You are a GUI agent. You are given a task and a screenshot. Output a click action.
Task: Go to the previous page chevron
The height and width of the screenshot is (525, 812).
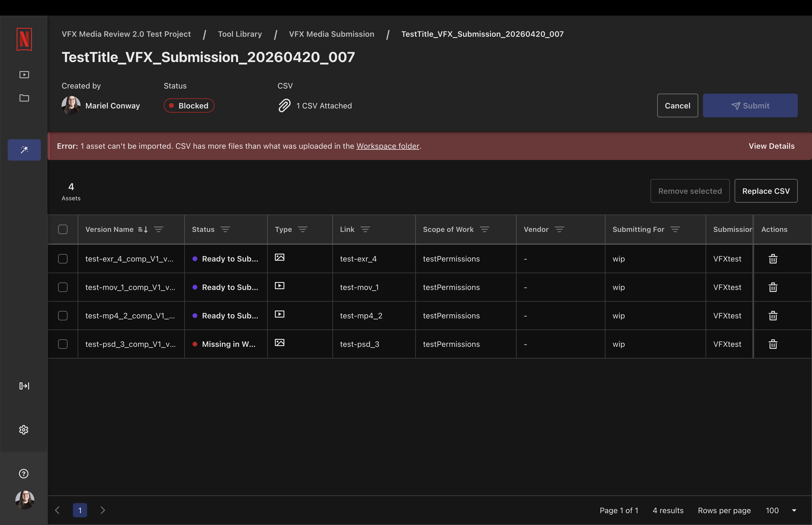point(57,510)
